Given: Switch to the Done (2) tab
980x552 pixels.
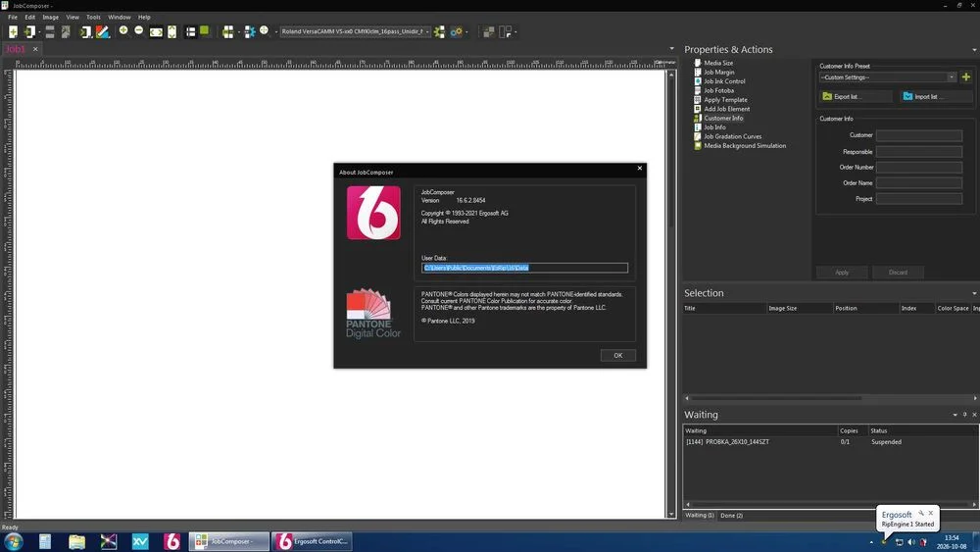Looking at the screenshot, I should point(731,515).
